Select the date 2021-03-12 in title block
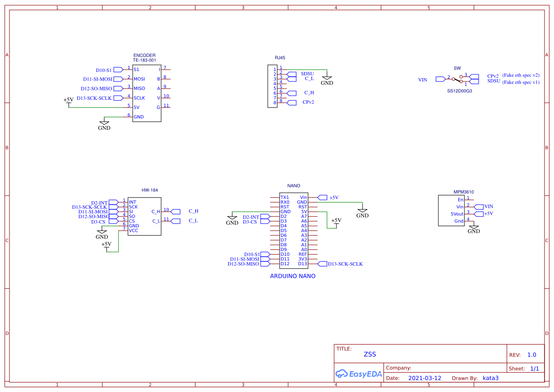This screenshot has width=554, height=392. coord(422,378)
